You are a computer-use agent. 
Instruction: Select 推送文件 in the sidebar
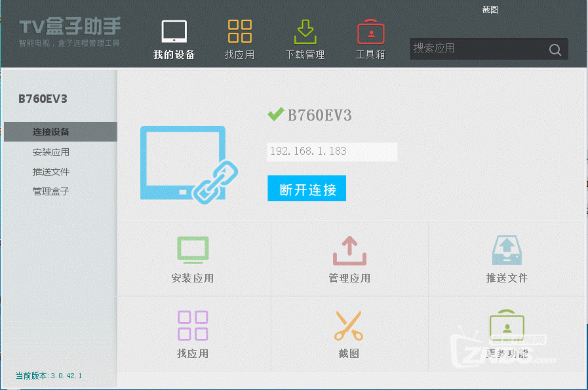[x=51, y=172]
